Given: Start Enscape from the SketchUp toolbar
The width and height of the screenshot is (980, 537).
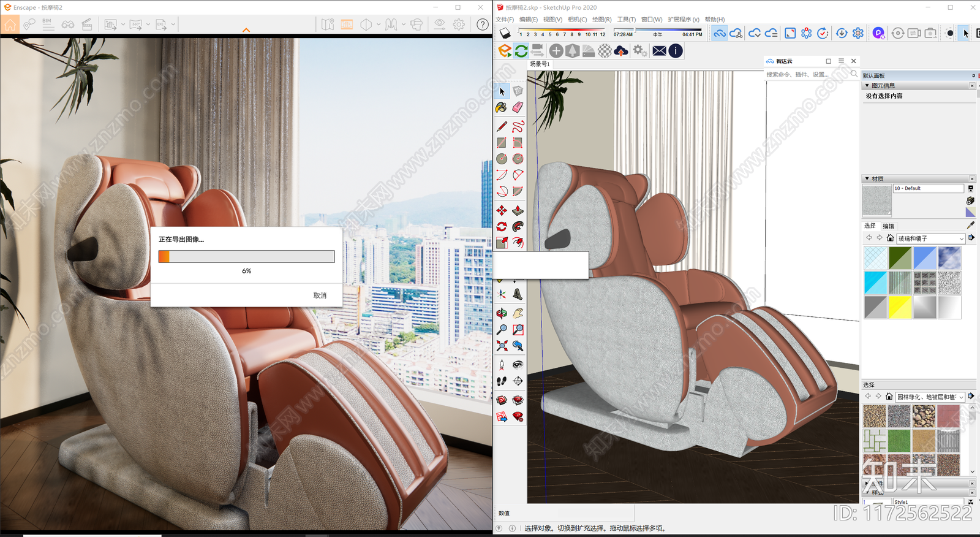Looking at the screenshot, I should pyautogui.click(x=505, y=51).
